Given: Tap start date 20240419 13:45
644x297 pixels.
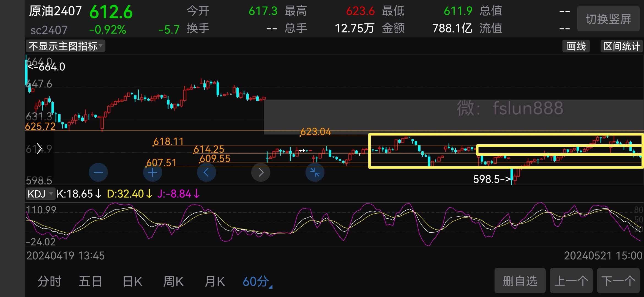Looking at the screenshot, I should 66,256.
